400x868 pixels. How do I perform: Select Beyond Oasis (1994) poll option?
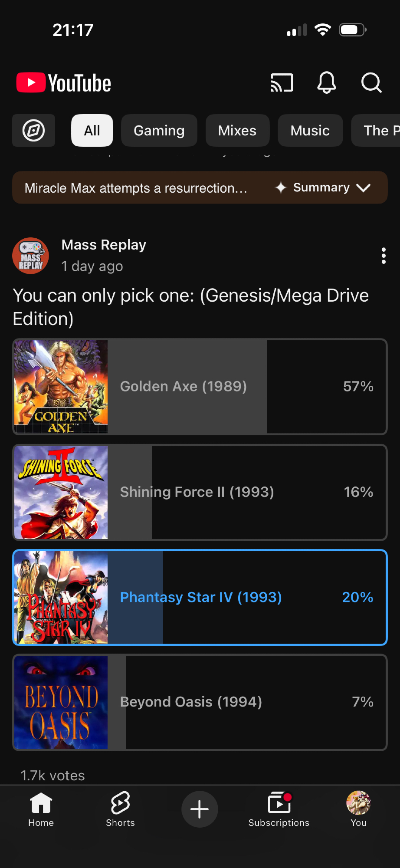coord(200,702)
